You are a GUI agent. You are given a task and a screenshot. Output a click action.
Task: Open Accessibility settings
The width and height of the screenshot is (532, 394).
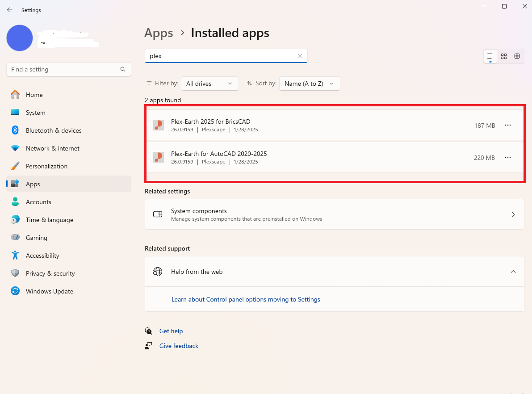(x=68, y=256)
